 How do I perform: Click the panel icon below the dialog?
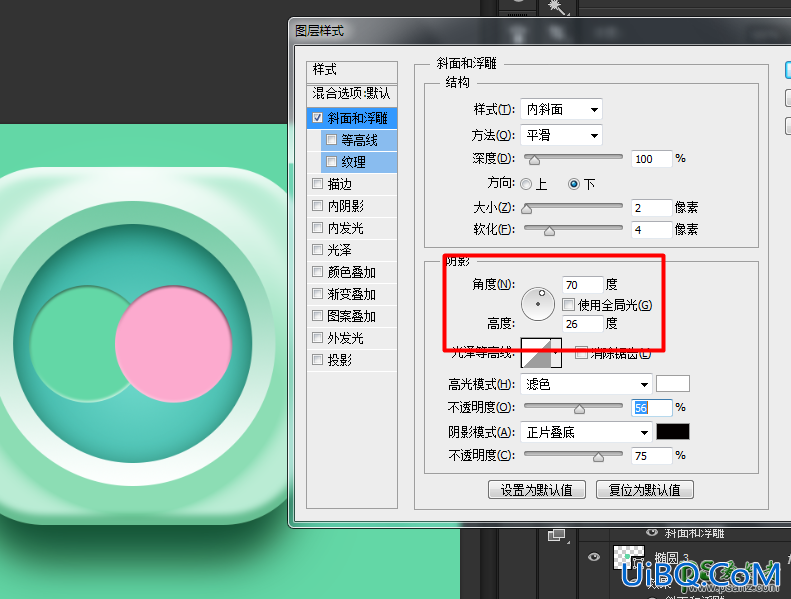click(x=557, y=535)
